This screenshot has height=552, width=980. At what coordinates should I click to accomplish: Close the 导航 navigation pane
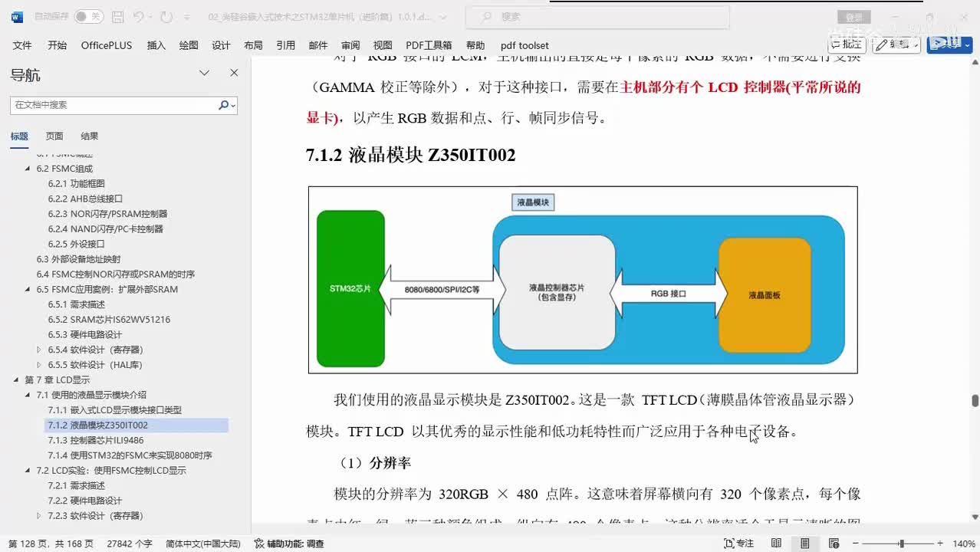pos(234,74)
